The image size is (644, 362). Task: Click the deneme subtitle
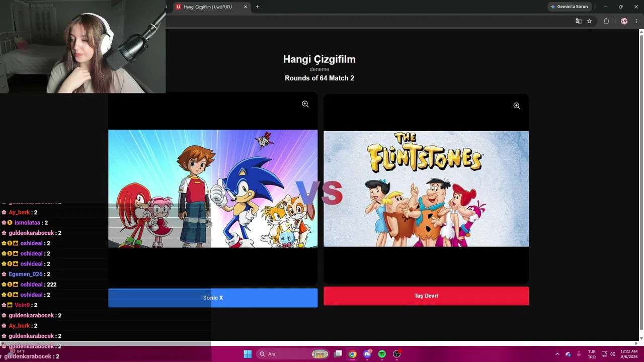[x=319, y=69]
